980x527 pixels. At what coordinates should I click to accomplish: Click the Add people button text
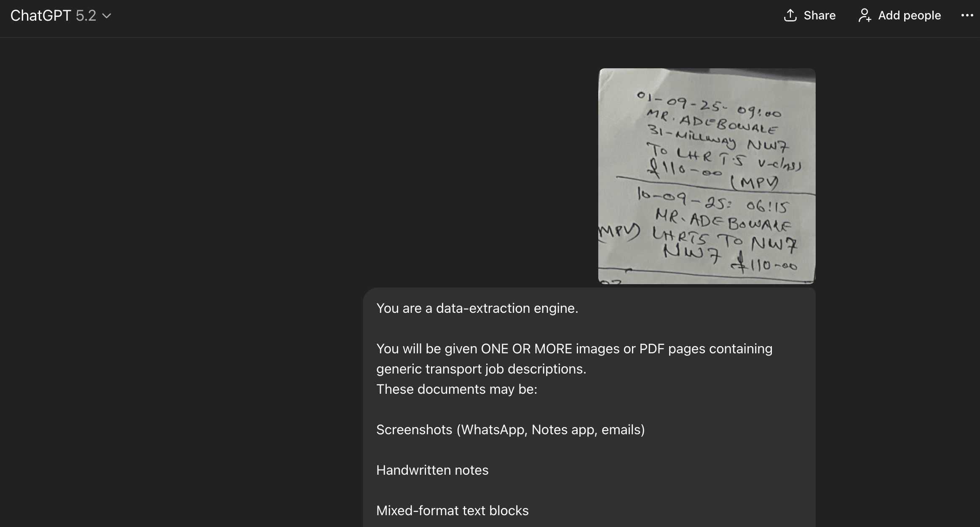pos(909,15)
